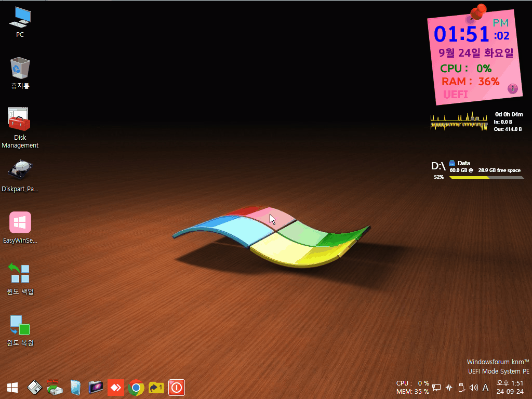Image resolution: width=532 pixels, height=399 pixels.
Task: Click the red power button taskbar icon
Action: pos(177,388)
